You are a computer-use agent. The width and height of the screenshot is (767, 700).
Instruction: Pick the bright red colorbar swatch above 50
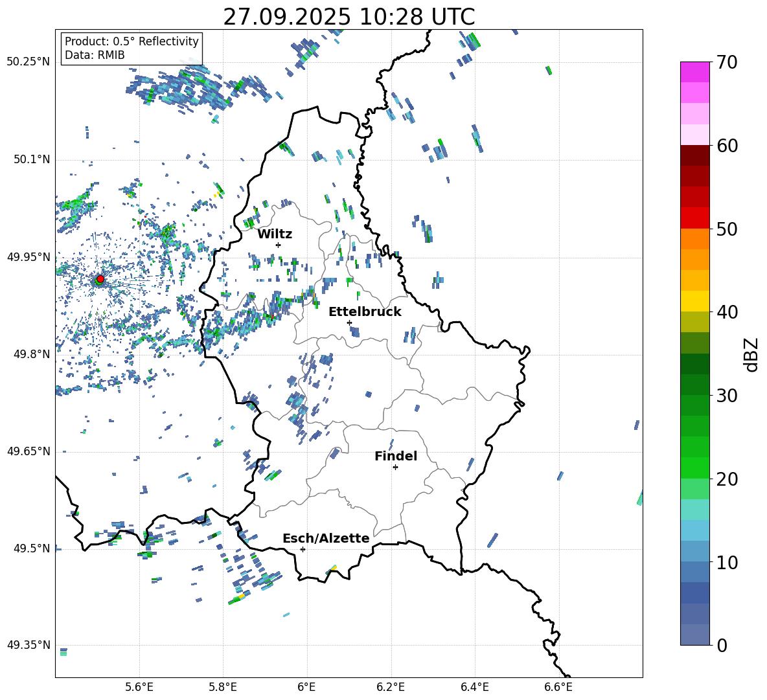695,218
